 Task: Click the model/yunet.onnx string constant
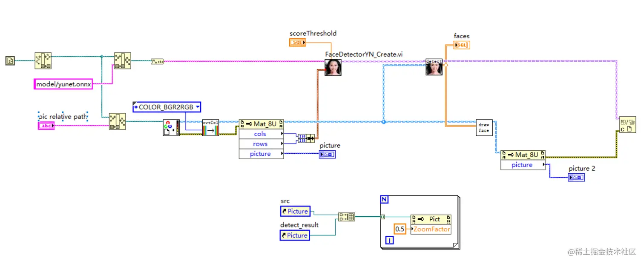click(x=63, y=84)
